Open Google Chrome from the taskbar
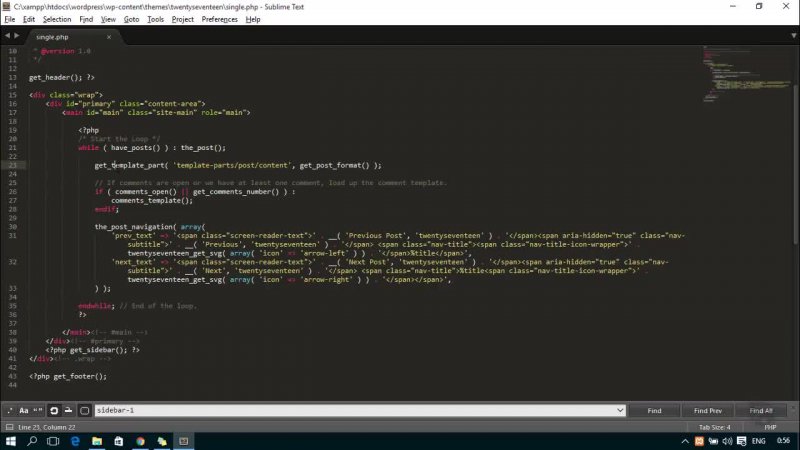Image resolution: width=800 pixels, height=450 pixels. pos(140,441)
